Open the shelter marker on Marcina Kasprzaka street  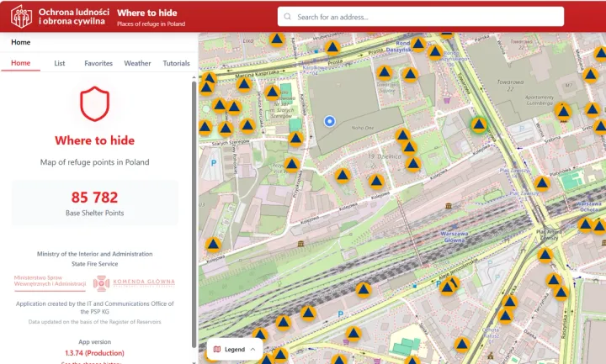tap(244, 84)
